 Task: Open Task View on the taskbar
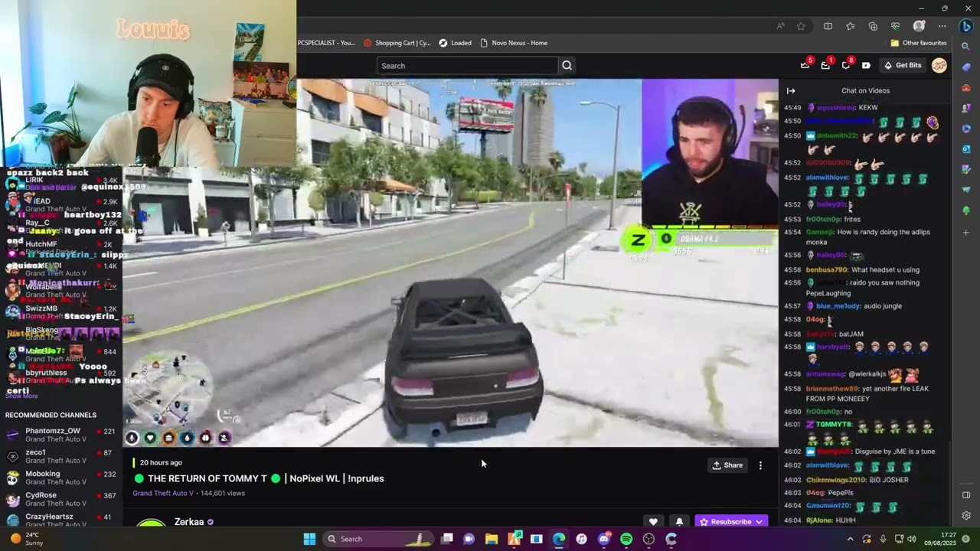(446, 539)
